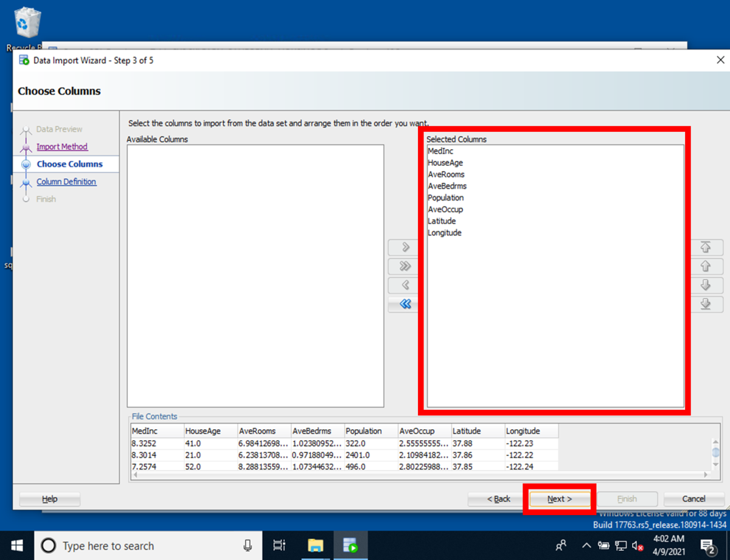This screenshot has width=730, height=560.
Task: Click the MedInc header in File Contents
Action: tap(157, 431)
